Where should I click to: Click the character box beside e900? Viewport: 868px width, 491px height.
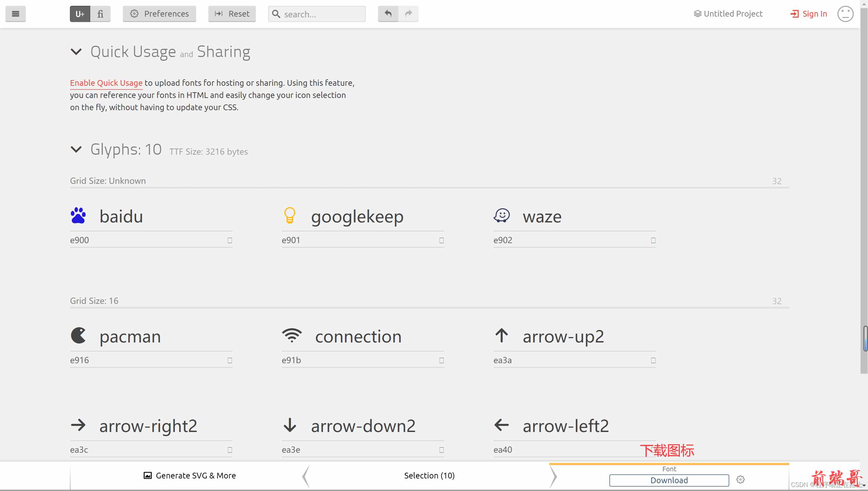230,240
